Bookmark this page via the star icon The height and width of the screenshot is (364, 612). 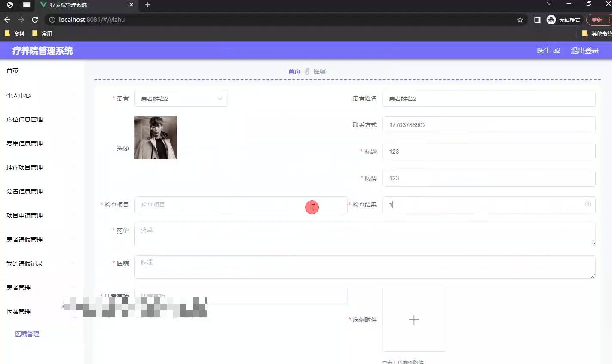click(x=520, y=19)
